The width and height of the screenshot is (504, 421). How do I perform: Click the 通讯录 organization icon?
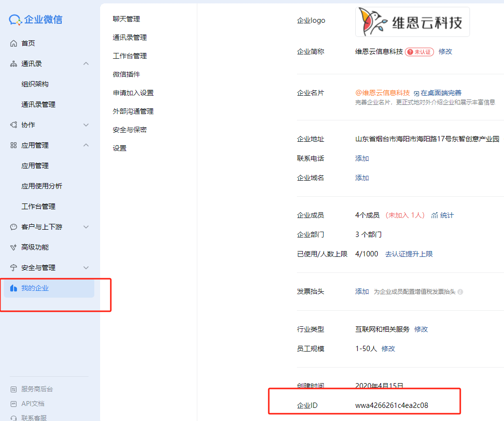[14, 64]
